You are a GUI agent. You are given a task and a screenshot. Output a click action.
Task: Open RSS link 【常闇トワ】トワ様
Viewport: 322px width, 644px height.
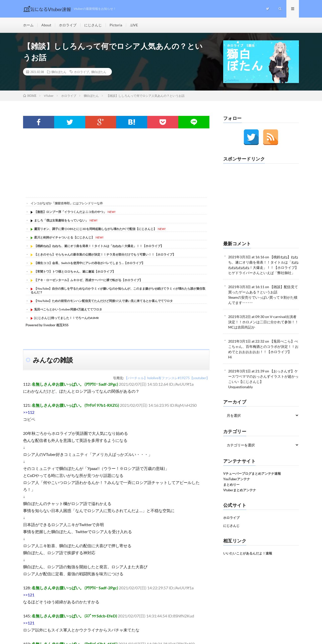coord(75,272)
